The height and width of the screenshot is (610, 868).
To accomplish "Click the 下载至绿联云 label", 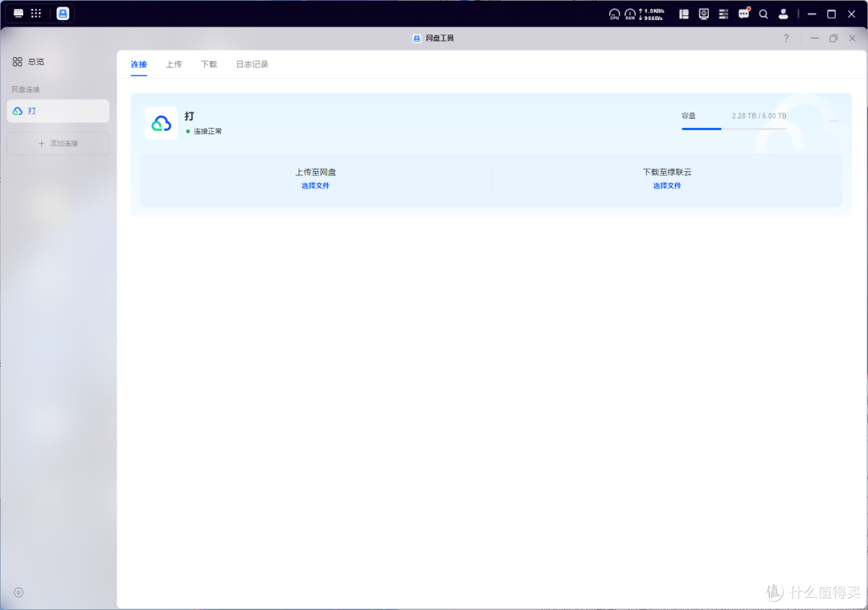I will click(667, 172).
